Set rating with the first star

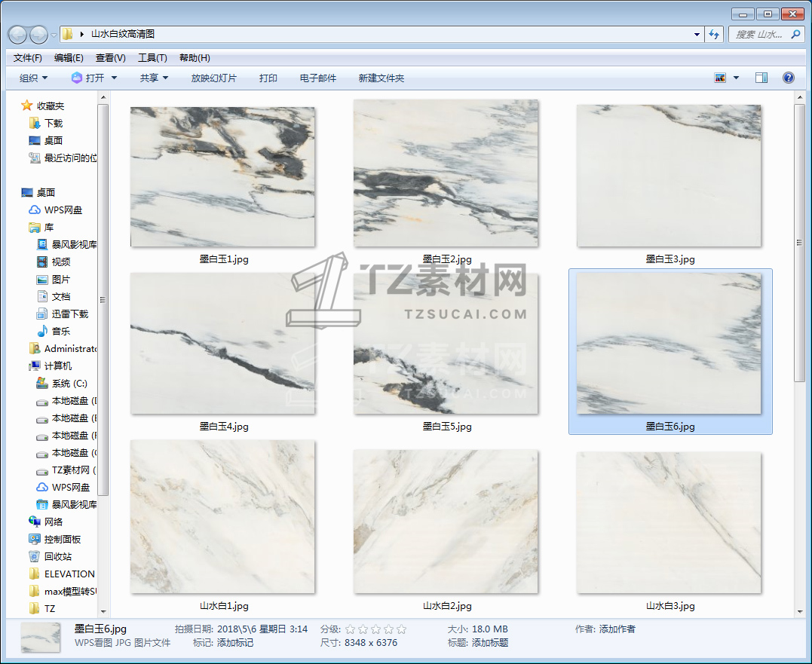(x=351, y=629)
